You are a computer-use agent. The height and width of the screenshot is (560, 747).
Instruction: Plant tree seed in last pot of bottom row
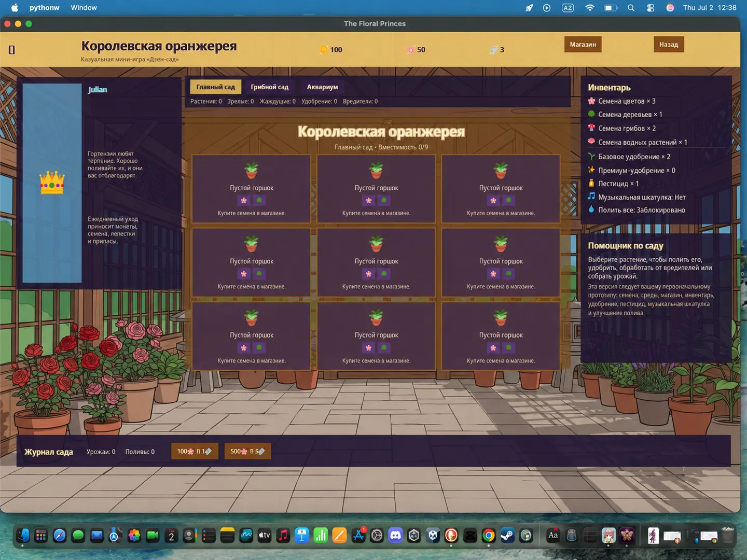pos(508,348)
